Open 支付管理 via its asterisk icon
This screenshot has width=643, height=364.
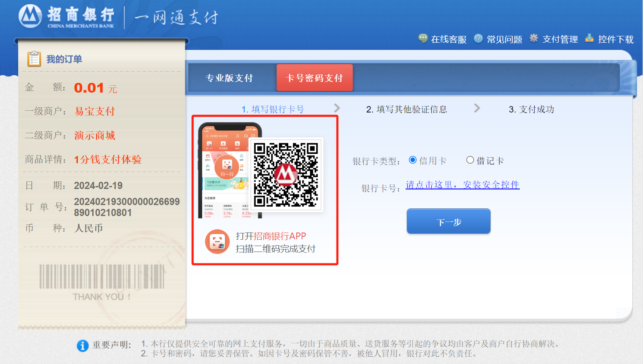tap(534, 38)
